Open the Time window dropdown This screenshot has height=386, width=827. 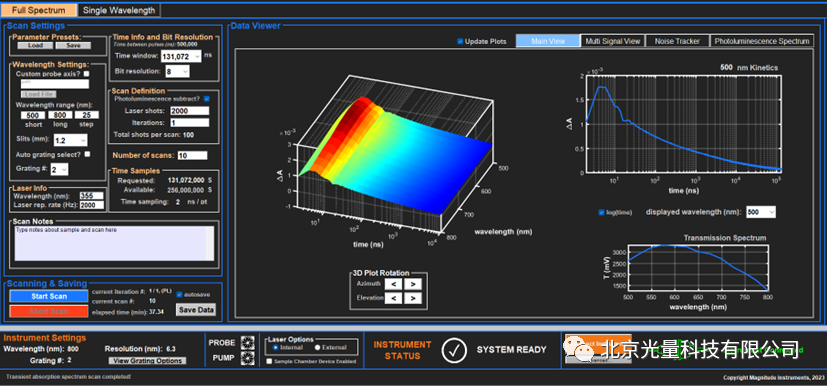click(181, 56)
